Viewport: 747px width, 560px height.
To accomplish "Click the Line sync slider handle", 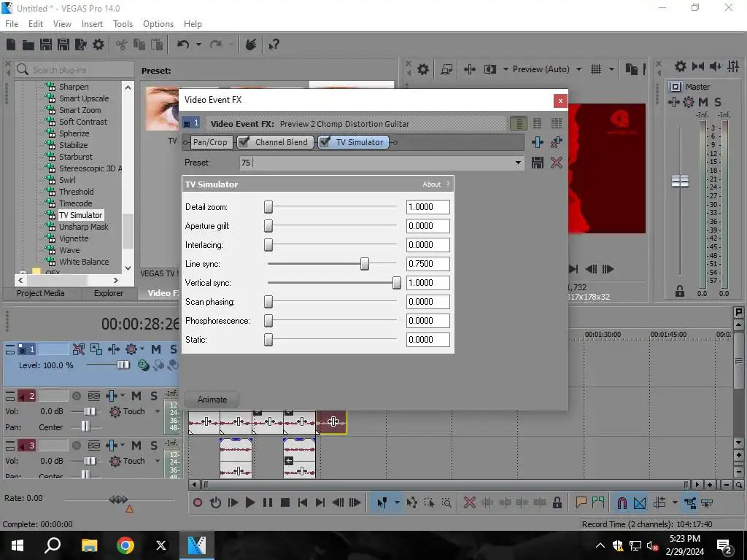I will (365, 264).
